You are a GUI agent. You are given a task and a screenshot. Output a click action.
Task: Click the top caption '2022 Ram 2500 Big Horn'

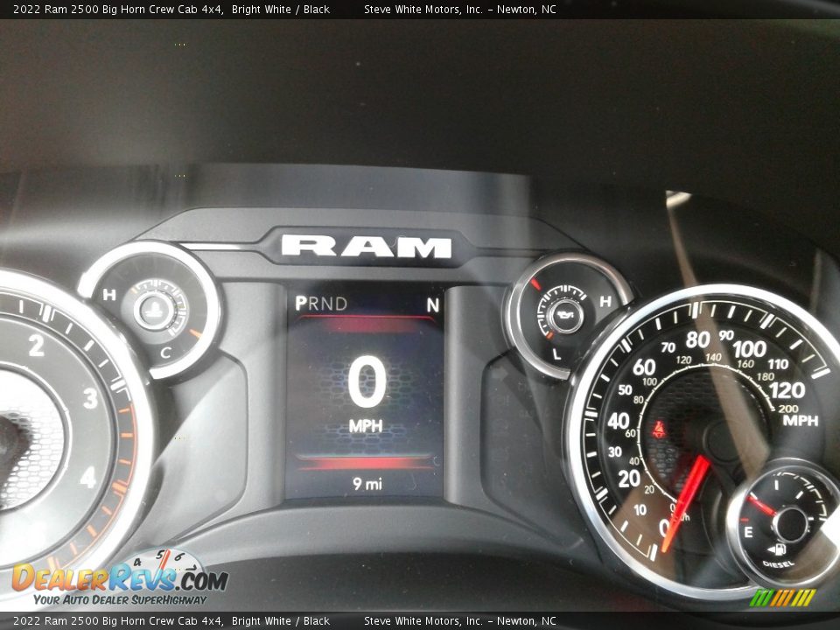coord(78,9)
